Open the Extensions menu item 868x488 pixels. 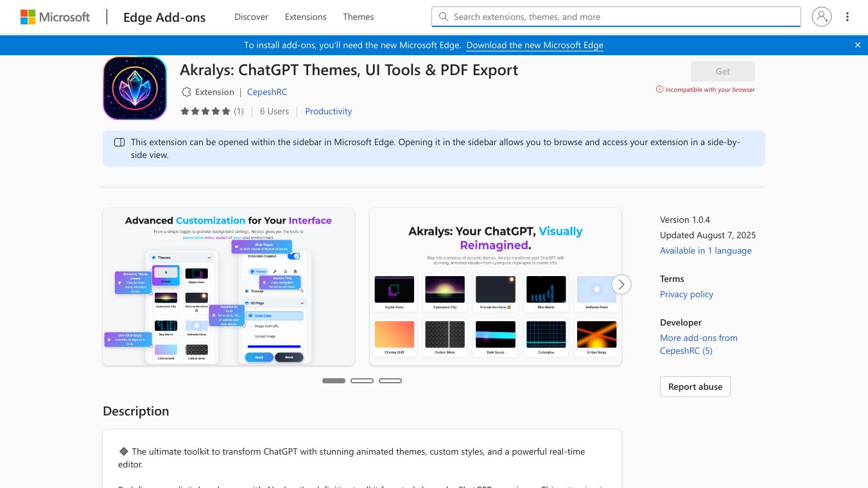point(306,17)
